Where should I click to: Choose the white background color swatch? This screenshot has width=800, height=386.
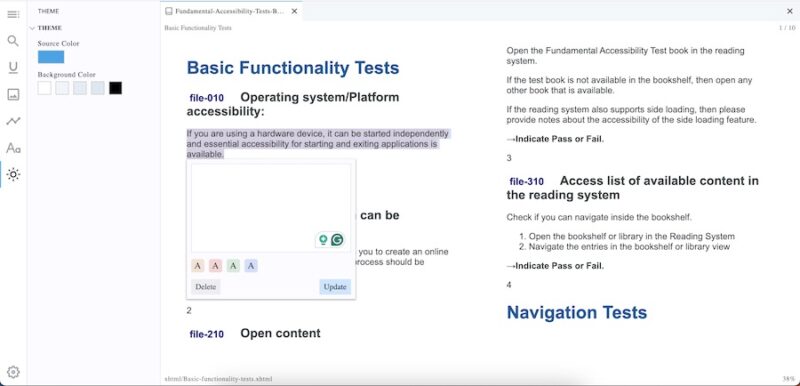[x=44, y=88]
